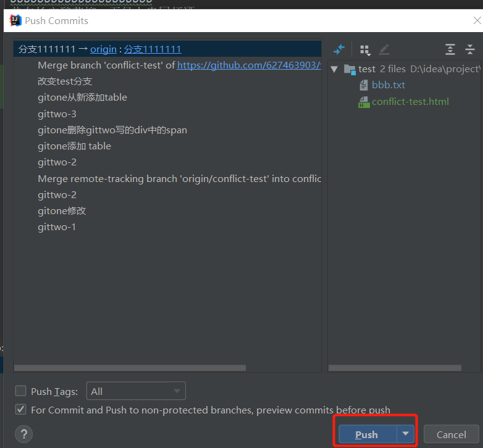Select commit gitone添加 table
The image size is (483, 448).
(x=74, y=146)
